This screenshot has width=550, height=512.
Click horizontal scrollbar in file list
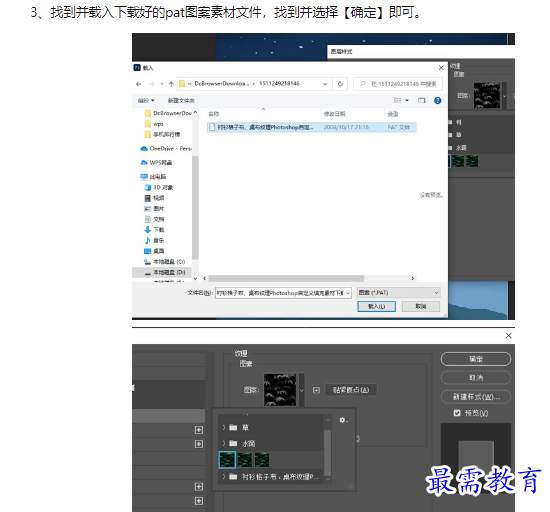(x=286, y=278)
